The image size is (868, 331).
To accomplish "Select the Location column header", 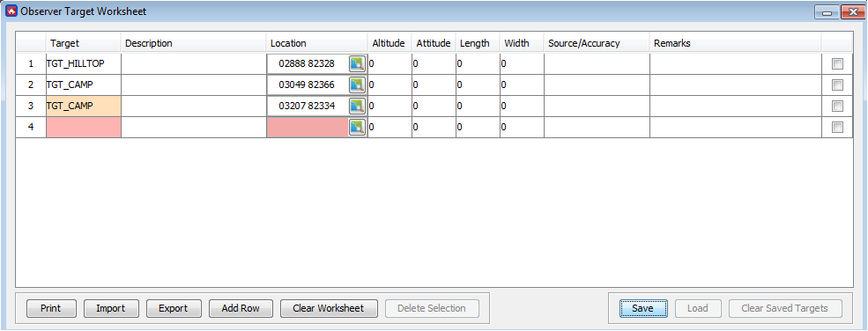I will click(x=316, y=43).
